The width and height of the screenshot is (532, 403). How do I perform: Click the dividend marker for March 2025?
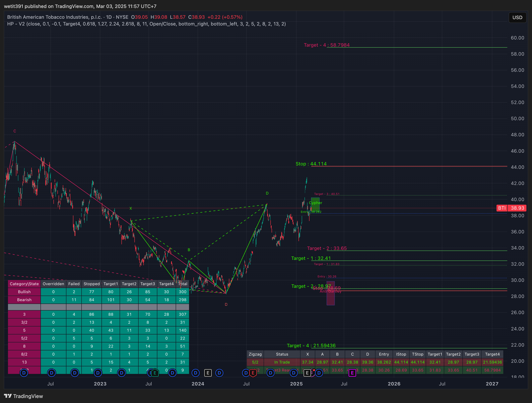click(319, 373)
